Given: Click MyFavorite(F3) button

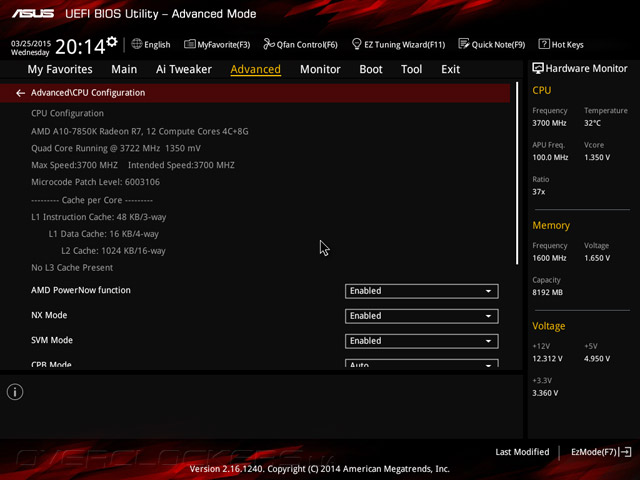Looking at the screenshot, I should coord(217,44).
